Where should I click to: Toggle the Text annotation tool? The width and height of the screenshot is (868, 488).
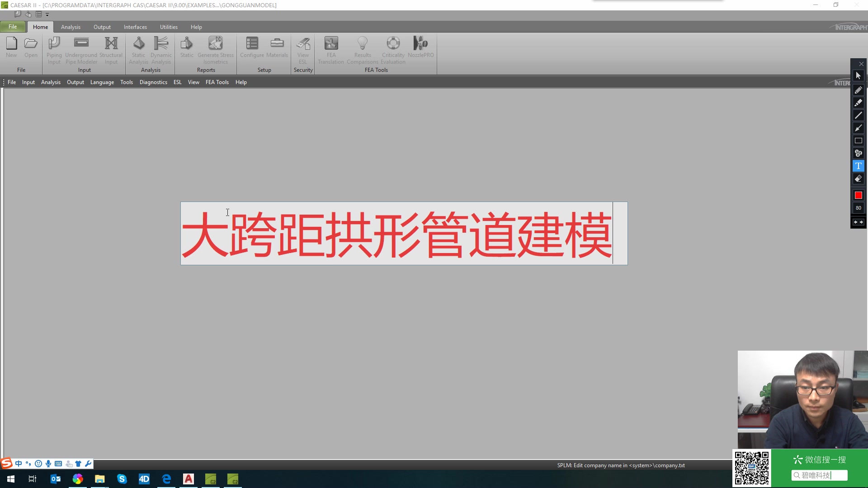pos(858,166)
